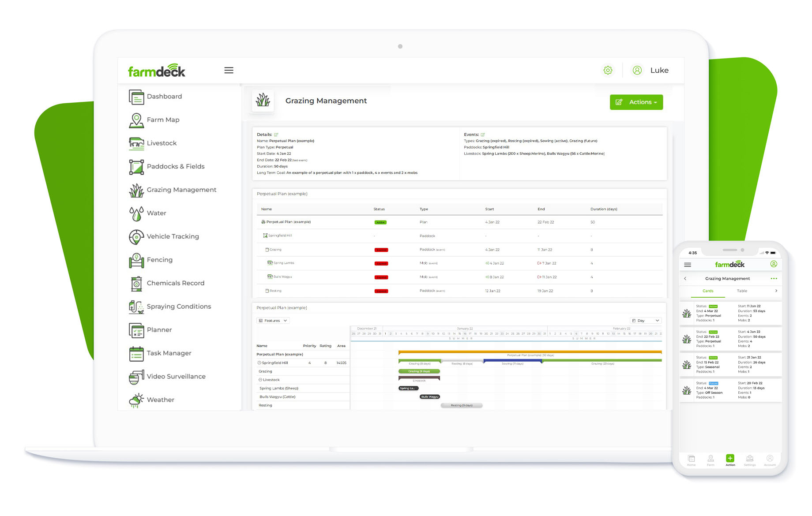Click the green Actions button

tap(636, 102)
